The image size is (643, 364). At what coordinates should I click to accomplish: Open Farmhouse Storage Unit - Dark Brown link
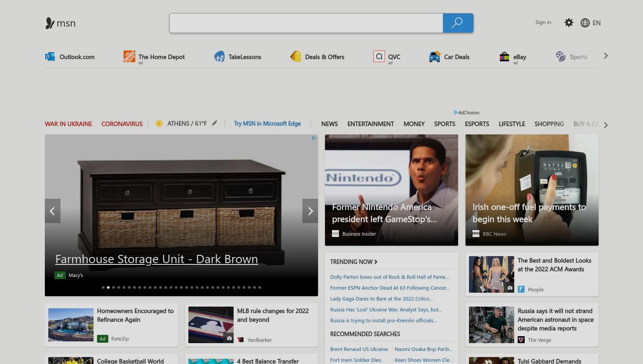157,259
